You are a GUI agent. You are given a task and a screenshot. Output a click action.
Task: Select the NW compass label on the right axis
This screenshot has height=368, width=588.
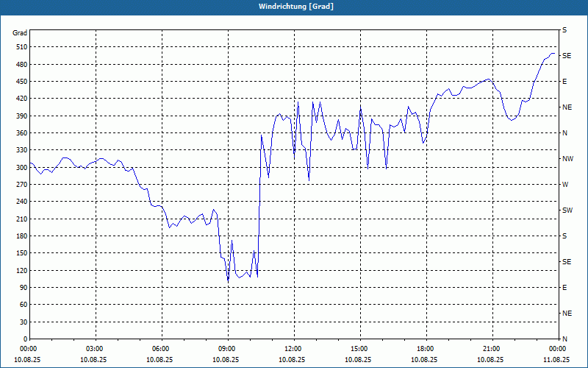point(567,159)
